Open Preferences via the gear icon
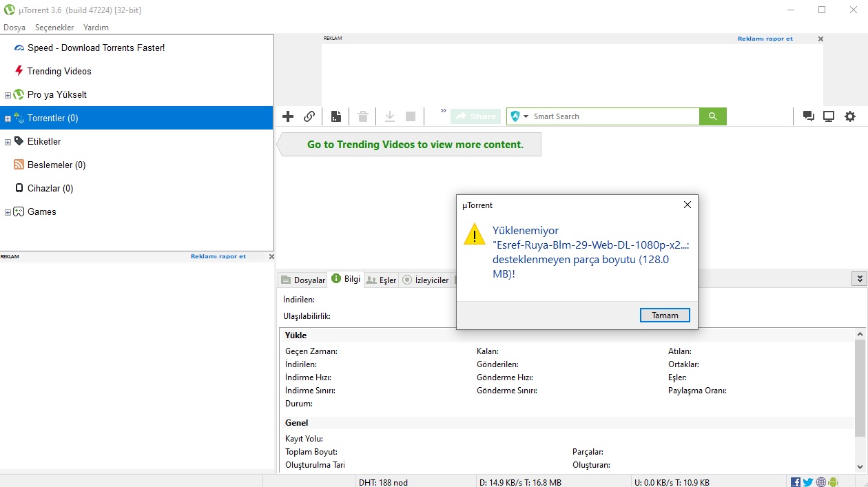 [850, 116]
